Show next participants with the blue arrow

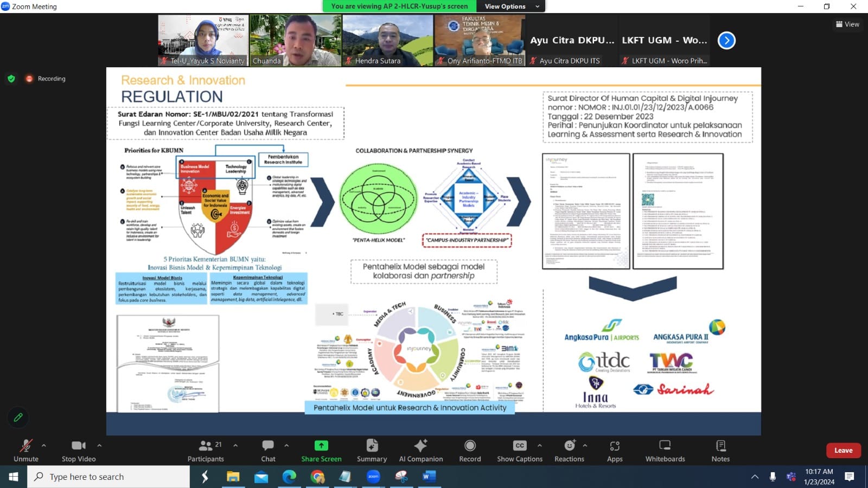pyautogui.click(x=726, y=40)
